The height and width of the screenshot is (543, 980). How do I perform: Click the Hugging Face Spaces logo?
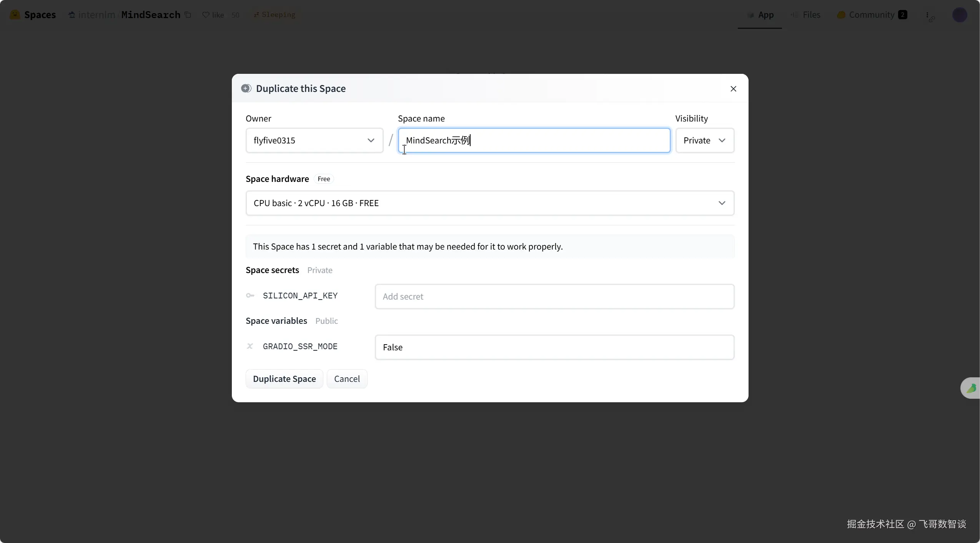tap(15, 15)
